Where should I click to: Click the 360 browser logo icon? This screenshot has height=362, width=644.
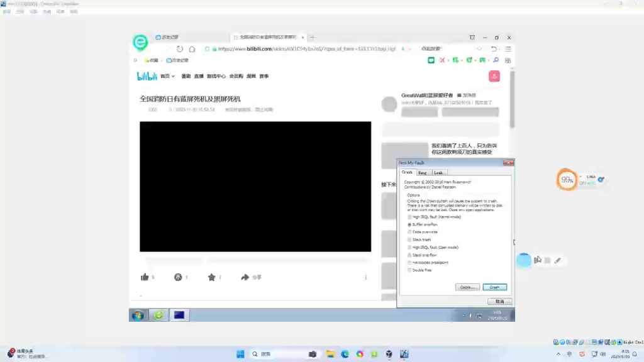[140, 42]
